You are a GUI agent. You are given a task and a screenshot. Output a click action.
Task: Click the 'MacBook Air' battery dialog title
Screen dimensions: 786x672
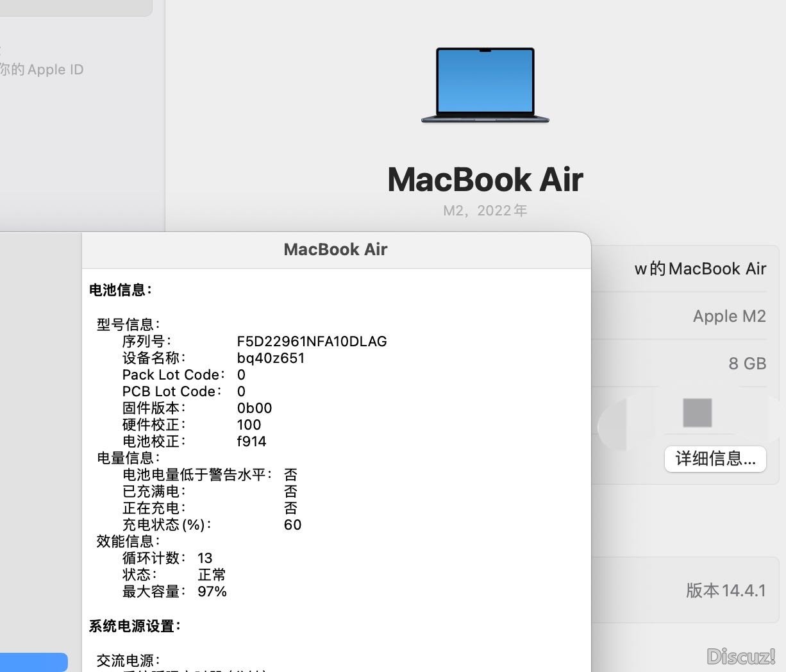click(x=335, y=249)
